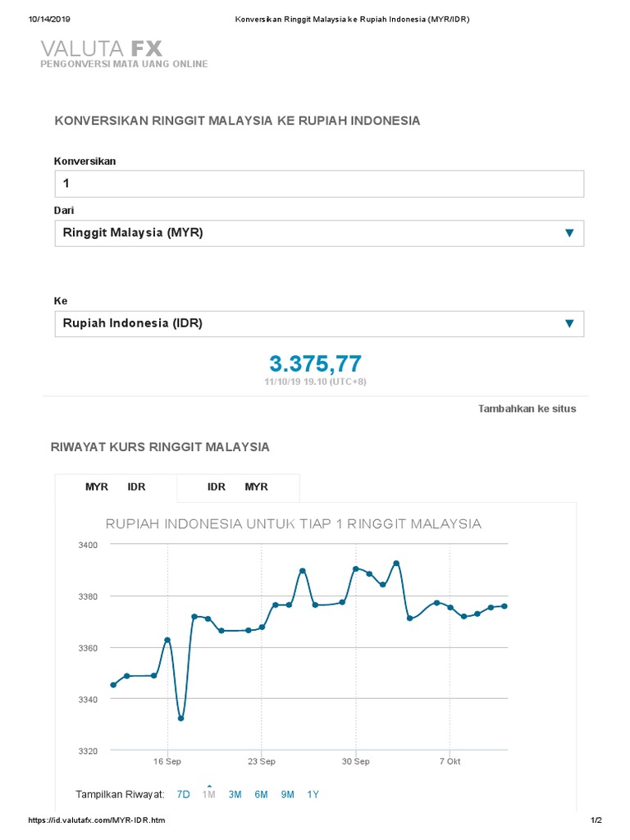Image resolution: width=630 pixels, height=840 pixels.
Task: Switch to the IDR MYR chart tab
Action: pos(238,487)
